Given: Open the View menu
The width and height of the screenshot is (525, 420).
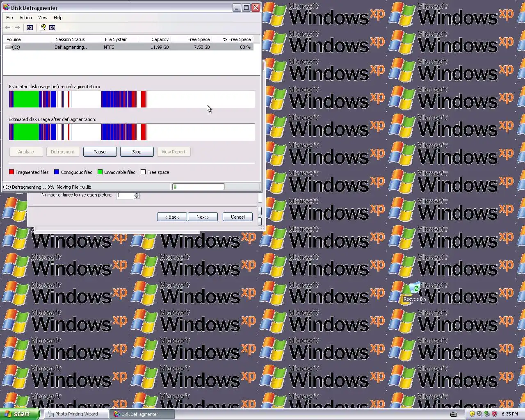Looking at the screenshot, I should [x=43, y=18].
